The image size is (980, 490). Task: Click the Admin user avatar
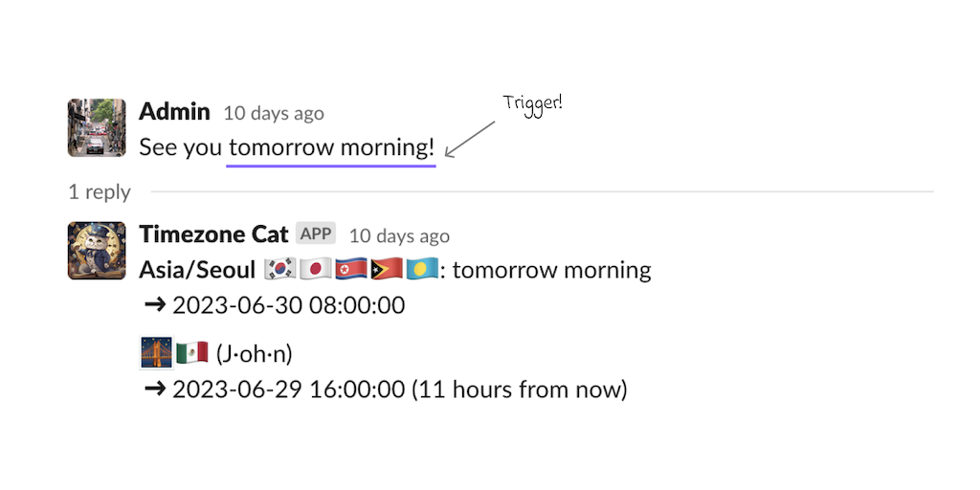click(x=97, y=127)
